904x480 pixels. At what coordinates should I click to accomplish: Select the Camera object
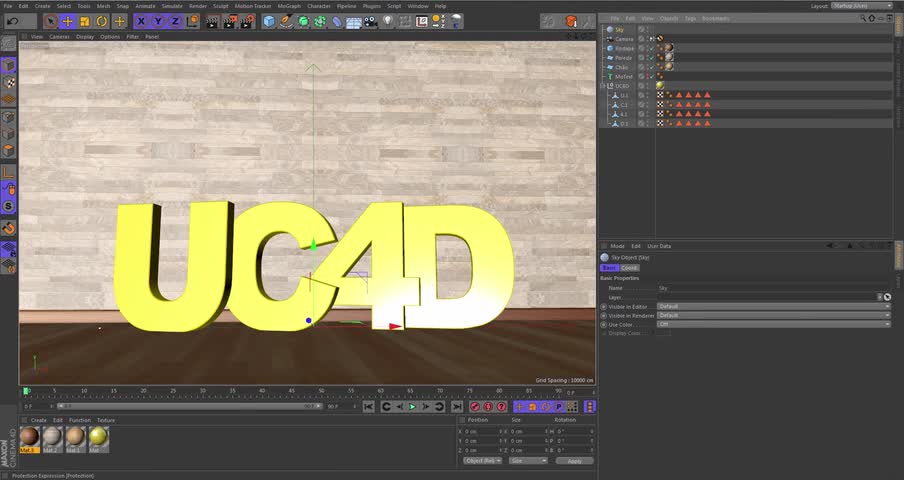(x=624, y=39)
